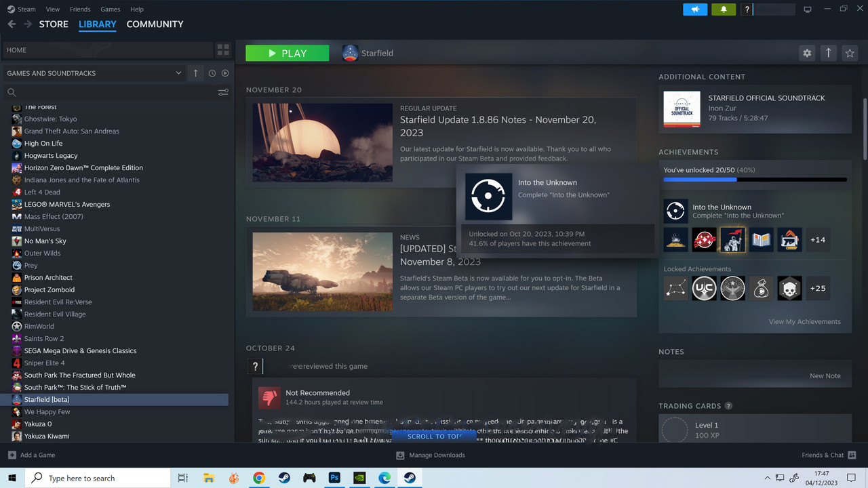868x488 pixels.
Task: Toggle the grid view squares next to Home
Action: click(x=223, y=49)
